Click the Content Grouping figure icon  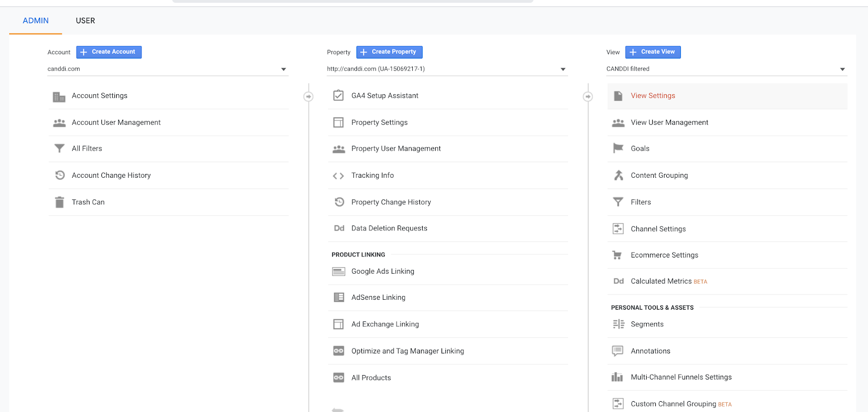coord(618,175)
